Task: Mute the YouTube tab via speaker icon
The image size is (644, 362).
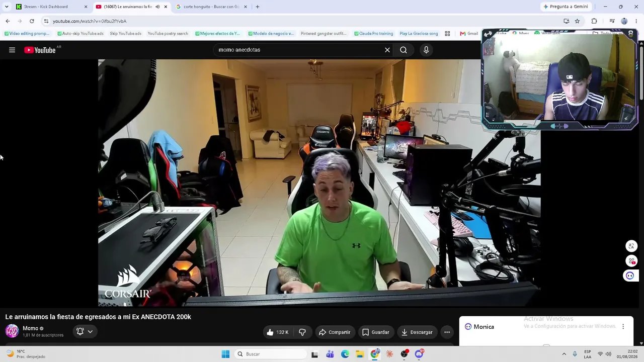Action: click(x=157, y=7)
